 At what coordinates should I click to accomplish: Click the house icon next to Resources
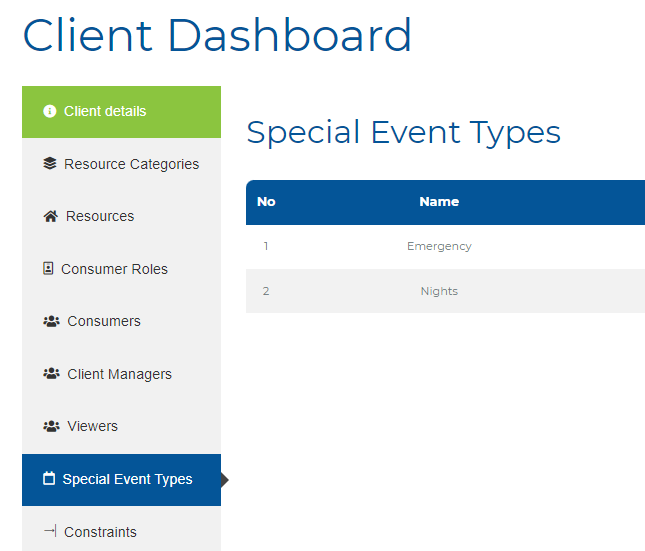point(51,216)
